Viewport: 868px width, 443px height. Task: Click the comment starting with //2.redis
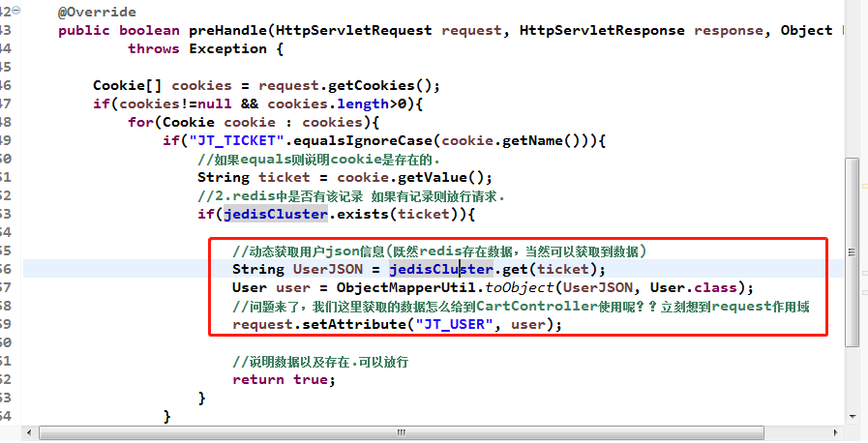[x=351, y=195]
